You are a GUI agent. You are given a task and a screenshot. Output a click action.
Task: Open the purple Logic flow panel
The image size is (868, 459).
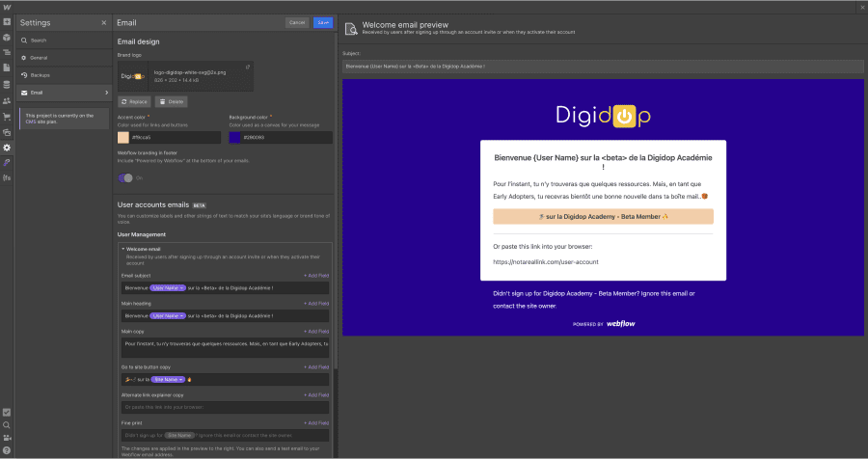(7, 163)
